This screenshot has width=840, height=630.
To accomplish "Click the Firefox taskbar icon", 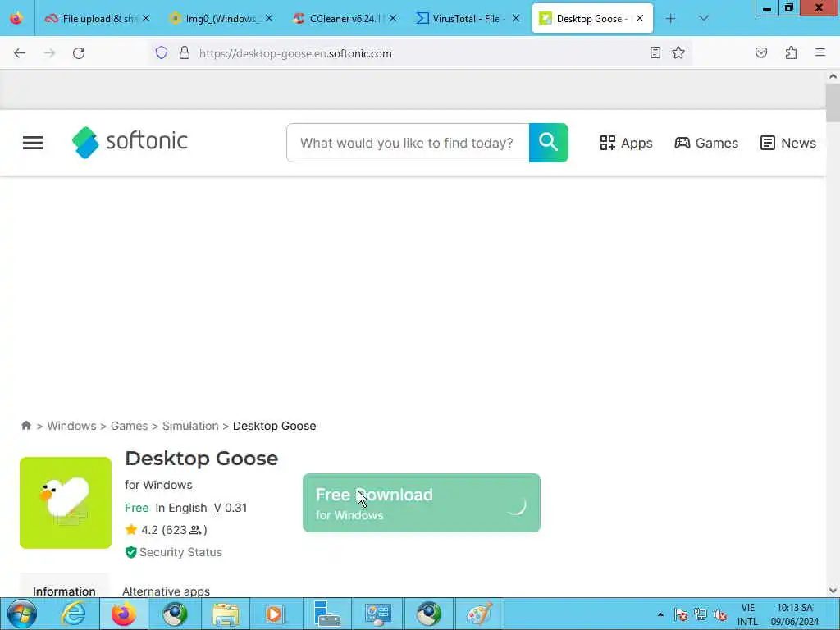I will pyautogui.click(x=124, y=614).
